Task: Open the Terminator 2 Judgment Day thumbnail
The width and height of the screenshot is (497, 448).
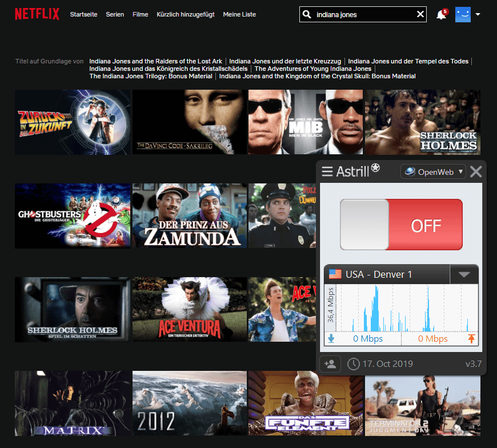Action: pos(423,405)
